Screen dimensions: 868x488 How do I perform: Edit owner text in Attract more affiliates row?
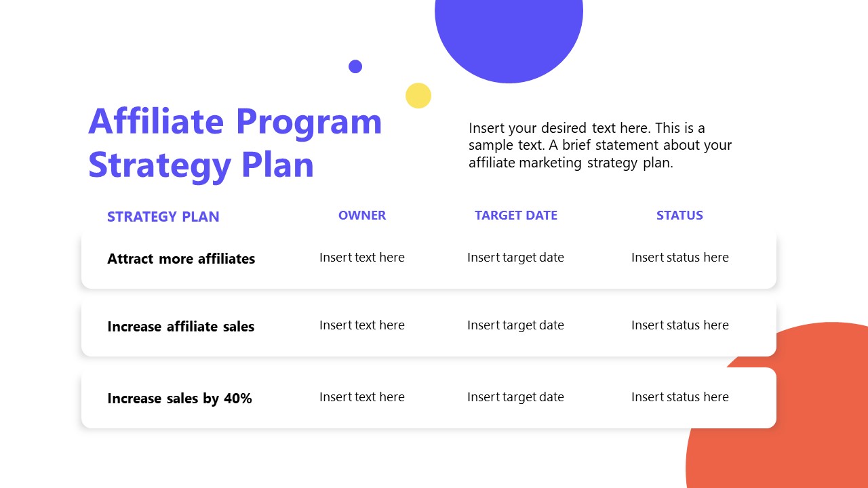[x=362, y=258]
